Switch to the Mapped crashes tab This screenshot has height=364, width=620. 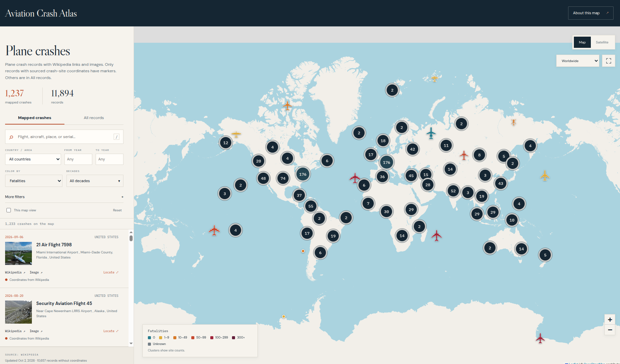pyautogui.click(x=35, y=118)
